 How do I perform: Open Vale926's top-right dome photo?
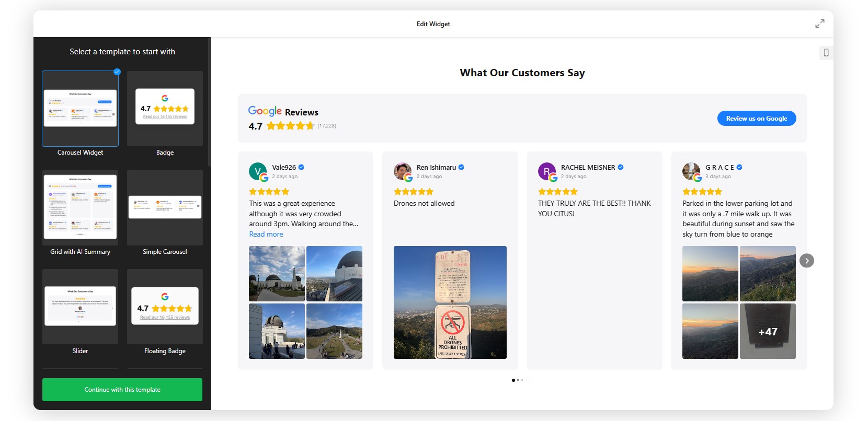point(334,274)
